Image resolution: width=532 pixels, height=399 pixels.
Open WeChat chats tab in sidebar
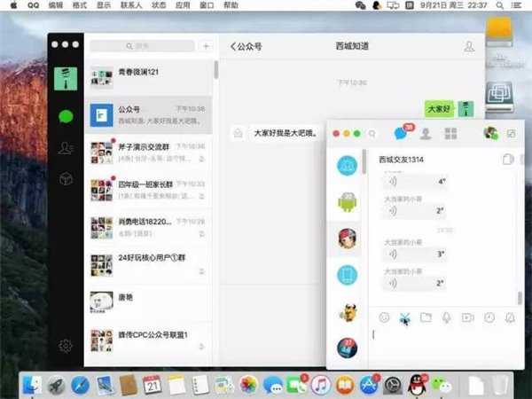(x=66, y=115)
